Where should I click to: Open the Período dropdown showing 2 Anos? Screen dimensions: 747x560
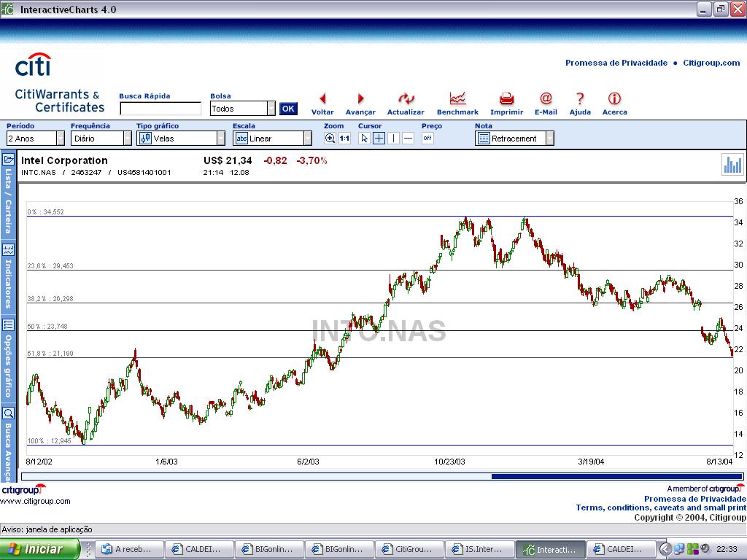(x=36, y=139)
